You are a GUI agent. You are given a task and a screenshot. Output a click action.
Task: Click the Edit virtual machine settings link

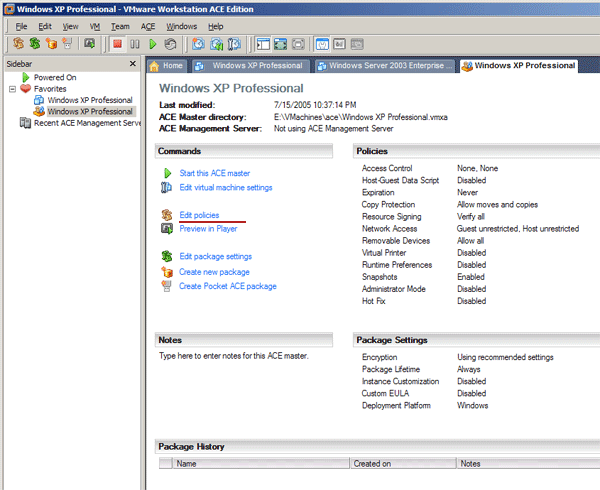coord(226,187)
